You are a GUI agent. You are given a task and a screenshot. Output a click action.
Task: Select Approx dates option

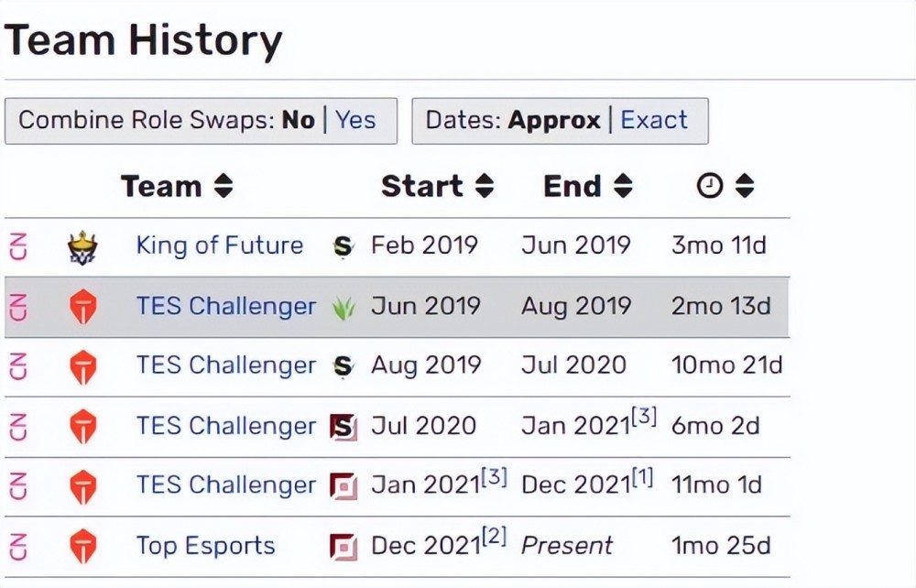(554, 120)
